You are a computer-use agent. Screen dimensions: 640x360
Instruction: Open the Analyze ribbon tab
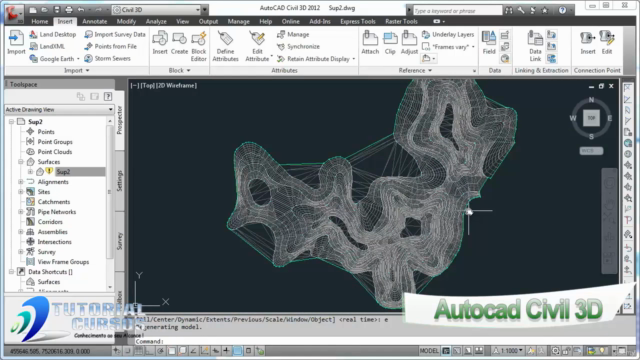pos(156,21)
